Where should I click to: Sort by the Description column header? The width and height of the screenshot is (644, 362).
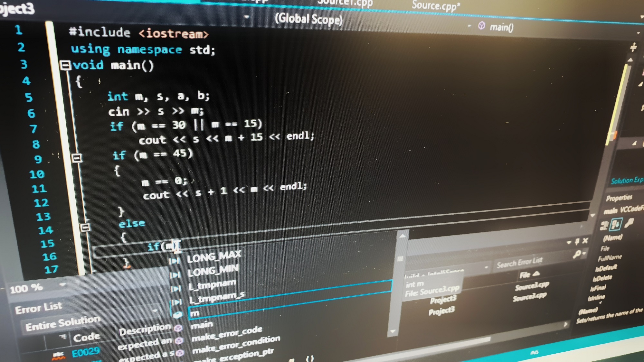(145, 330)
